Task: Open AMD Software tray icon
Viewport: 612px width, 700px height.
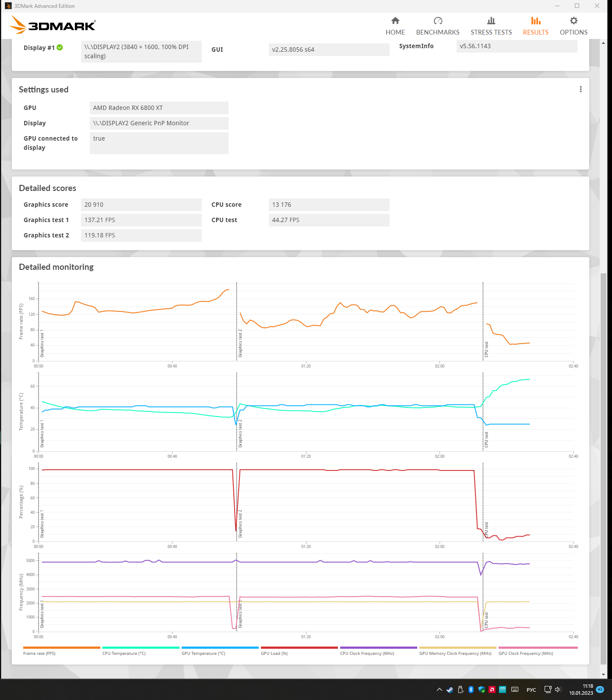Action: (x=492, y=689)
